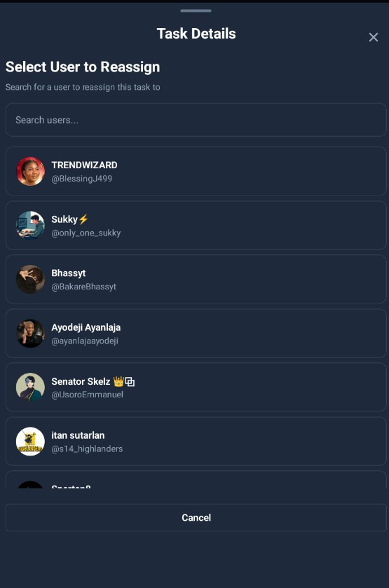Select TRENDWIZARD's profile avatar
The image size is (389, 588).
click(30, 172)
